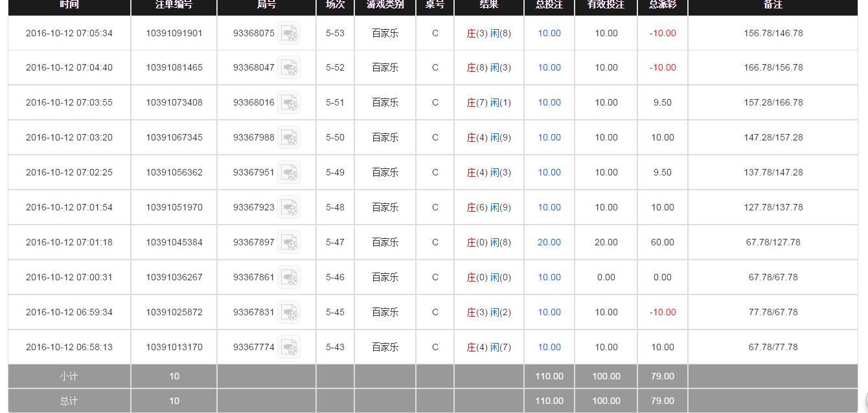Screen dimensions: 868x413
Task: Select order number 10391045384 cell
Action: click(174, 242)
